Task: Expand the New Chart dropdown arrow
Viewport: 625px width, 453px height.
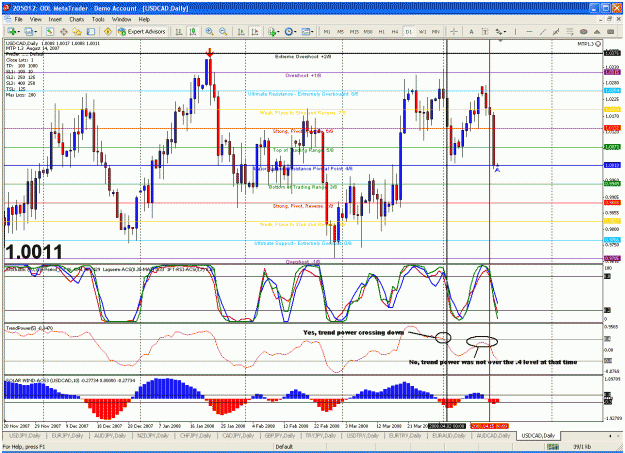Action: click(x=18, y=32)
